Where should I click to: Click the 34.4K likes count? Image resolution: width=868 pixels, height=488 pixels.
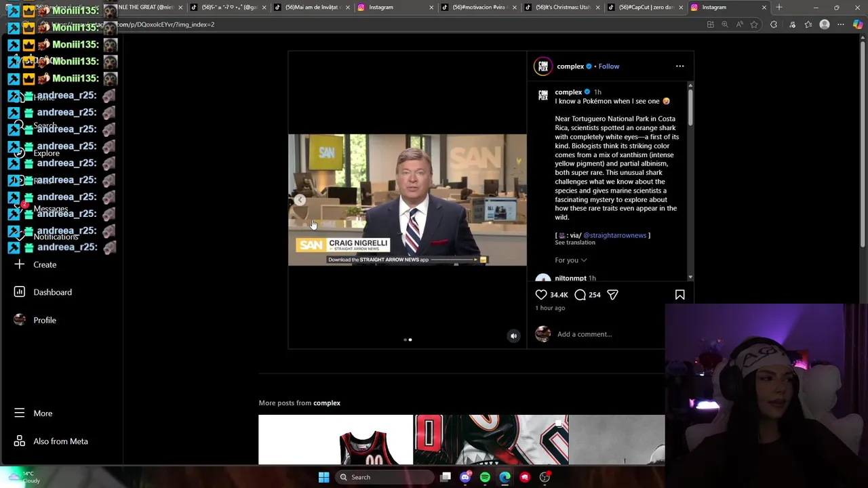(559, 295)
